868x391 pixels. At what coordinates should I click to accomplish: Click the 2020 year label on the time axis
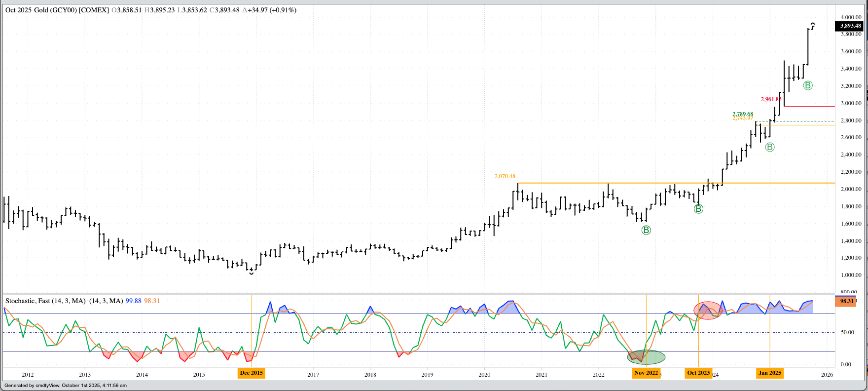coord(484,375)
